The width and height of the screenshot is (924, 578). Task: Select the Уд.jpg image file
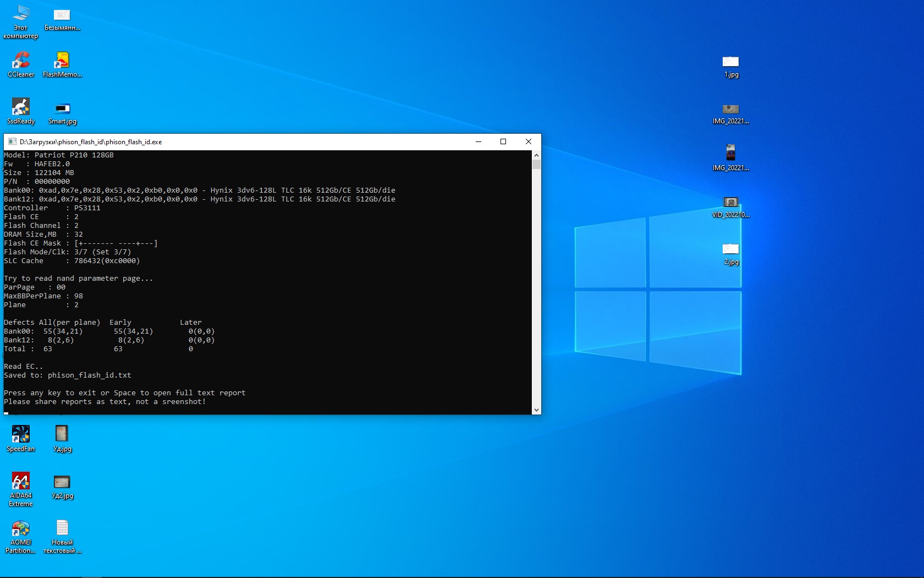coord(62,439)
